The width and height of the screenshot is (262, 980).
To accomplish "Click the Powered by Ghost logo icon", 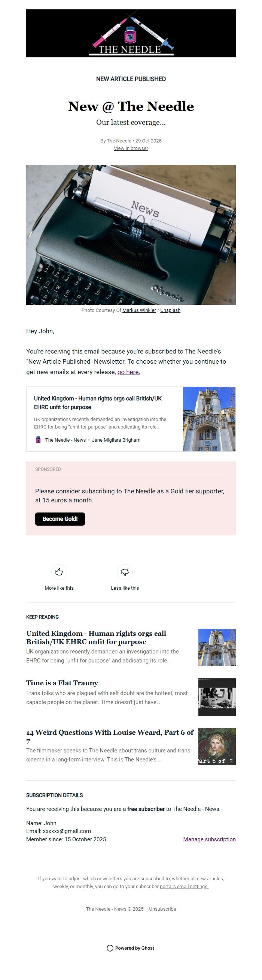I will [x=110, y=948].
